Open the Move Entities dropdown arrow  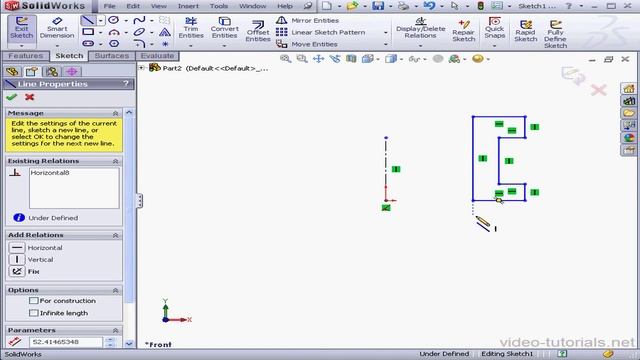[x=385, y=44]
